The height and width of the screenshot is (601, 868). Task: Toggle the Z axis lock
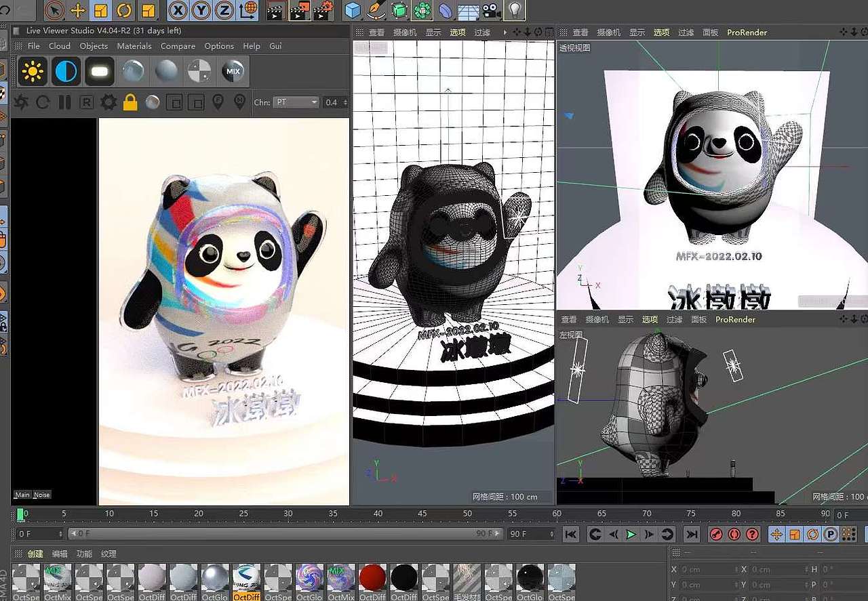pyautogui.click(x=224, y=10)
